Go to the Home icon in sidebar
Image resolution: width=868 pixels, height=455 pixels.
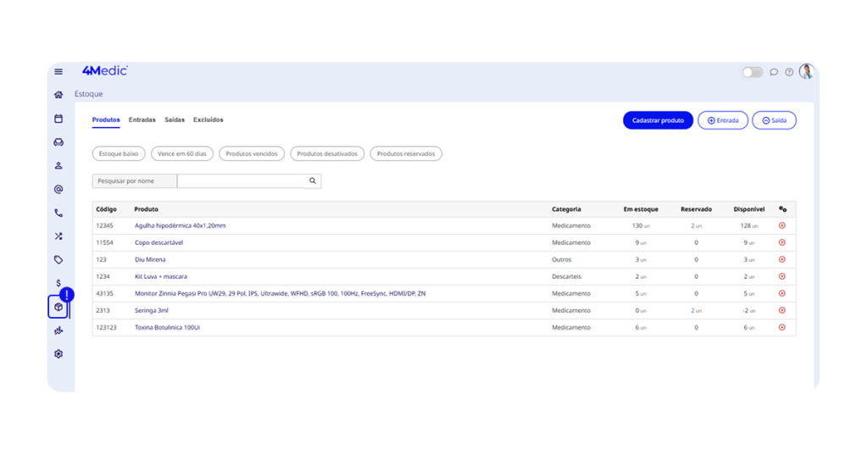pyautogui.click(x=58, y=95)
